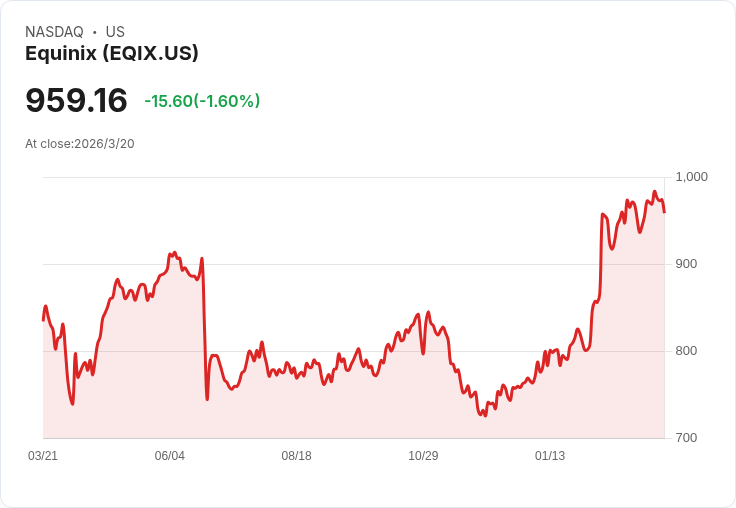The width and height of the screenshot is (736, 508).
Task: Click the lowest trough of the price line
Action: coord(485,416)
